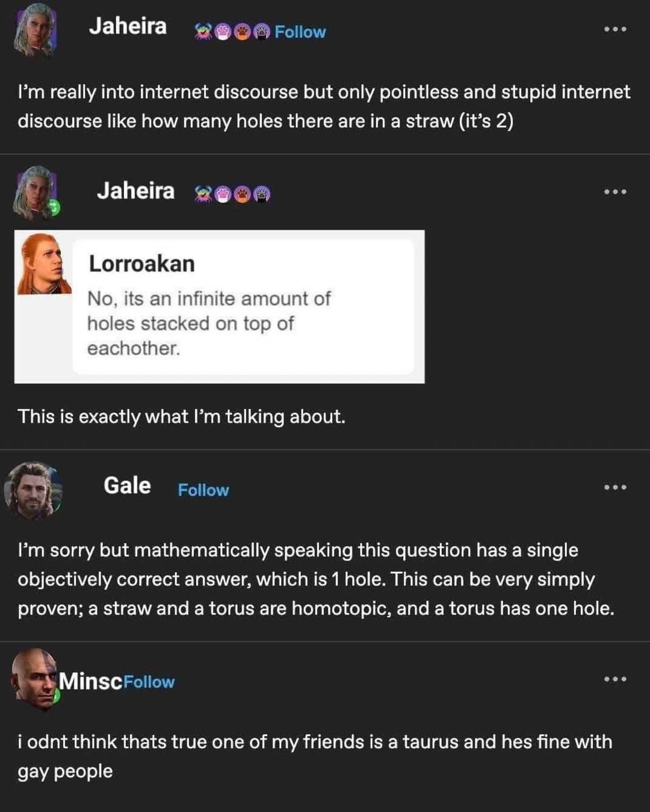The image size is (650, 812).
Task: Open the three-dot menu on Jaheira's first post
Action: [615, 29]
